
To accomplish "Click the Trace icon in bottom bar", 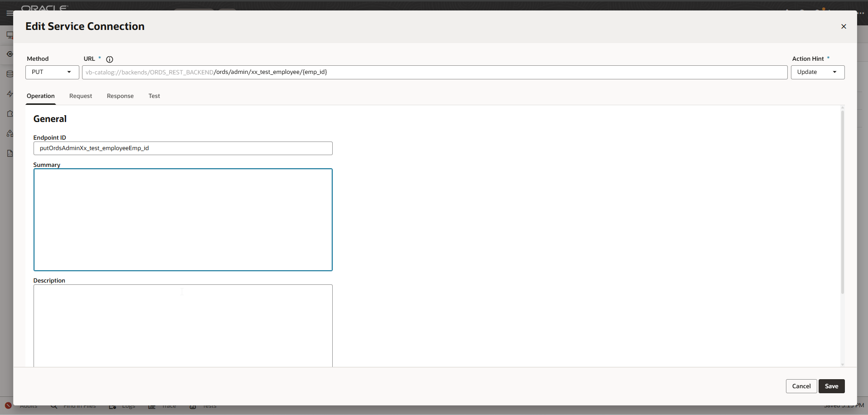I will [152, 406].
